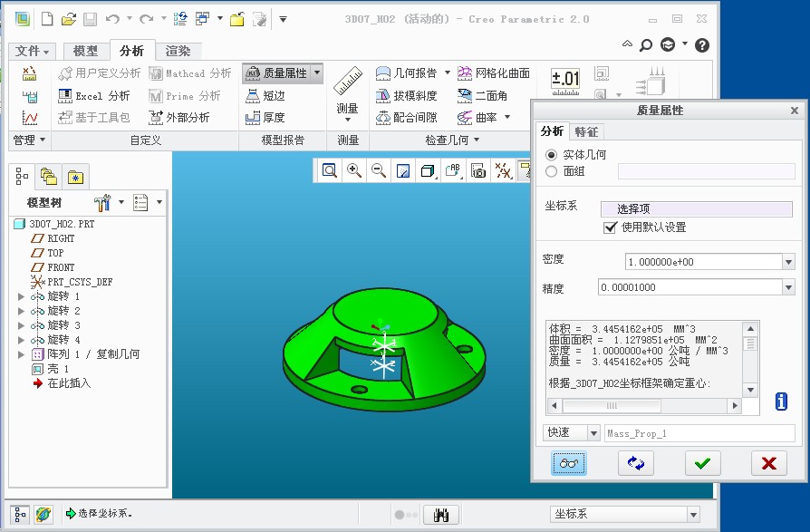The width and height of the screenshot is (810, 532).
Task: Toggle the 使用默认设置 checkbox
Action: coord(611,227)
